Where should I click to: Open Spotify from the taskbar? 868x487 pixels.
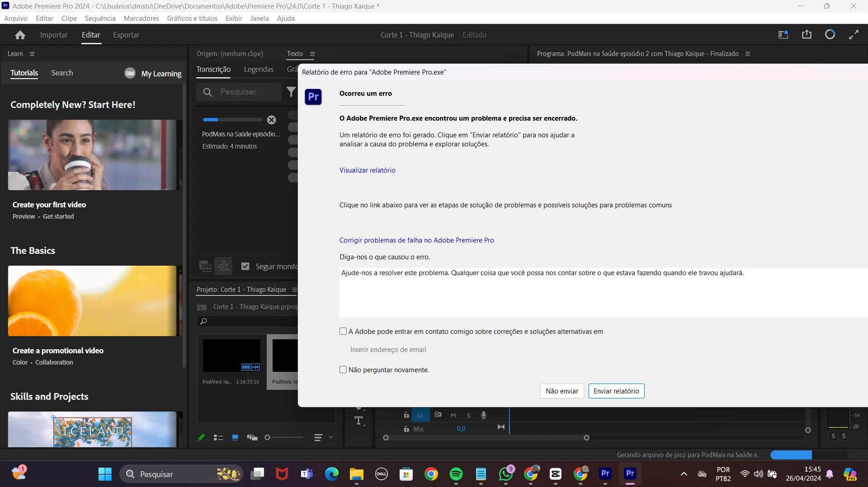(456, 474)
